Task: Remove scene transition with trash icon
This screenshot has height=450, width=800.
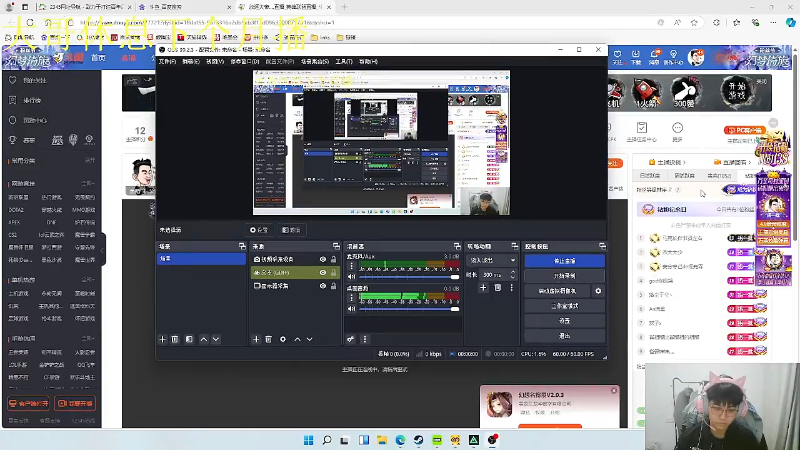Action: point(497,288)
